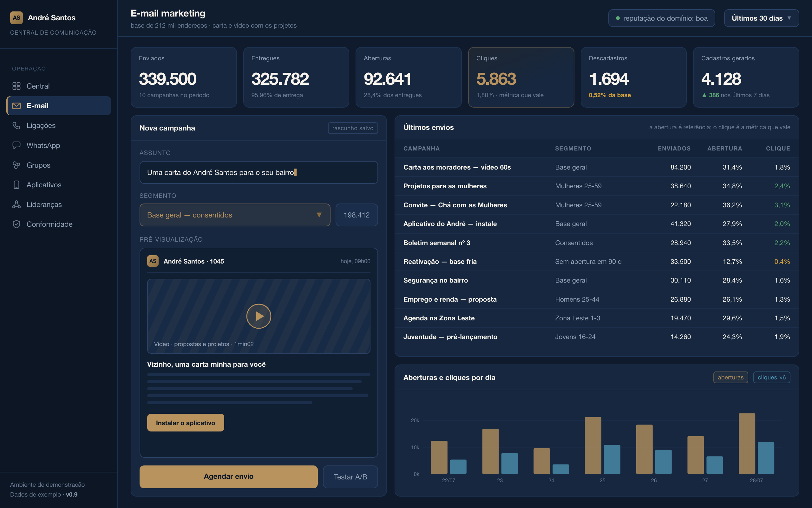Click the Aplicativos phone device icon
The image size is (812, 508).
[16, 185]
